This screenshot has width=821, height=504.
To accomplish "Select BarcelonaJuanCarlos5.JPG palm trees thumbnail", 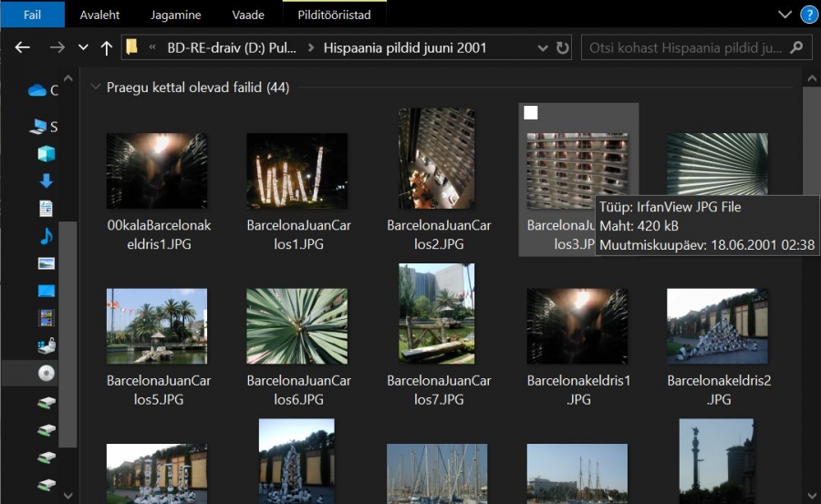I will [x=157, y=326].
